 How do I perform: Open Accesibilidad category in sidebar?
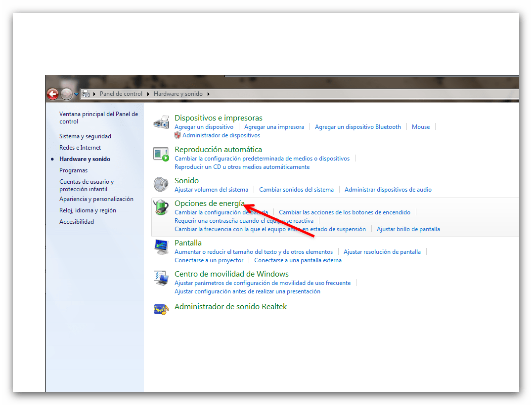(77, 222)
